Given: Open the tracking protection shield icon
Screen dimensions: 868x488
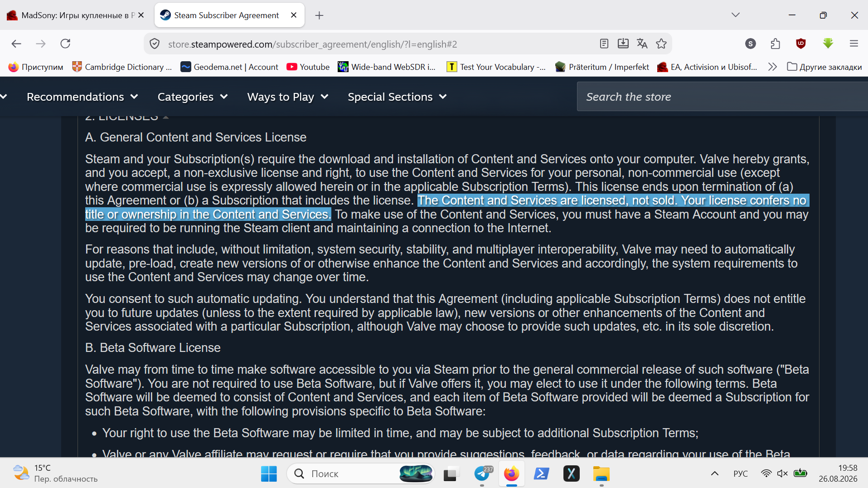Looking at the screenshot, I should pos(155,44).
